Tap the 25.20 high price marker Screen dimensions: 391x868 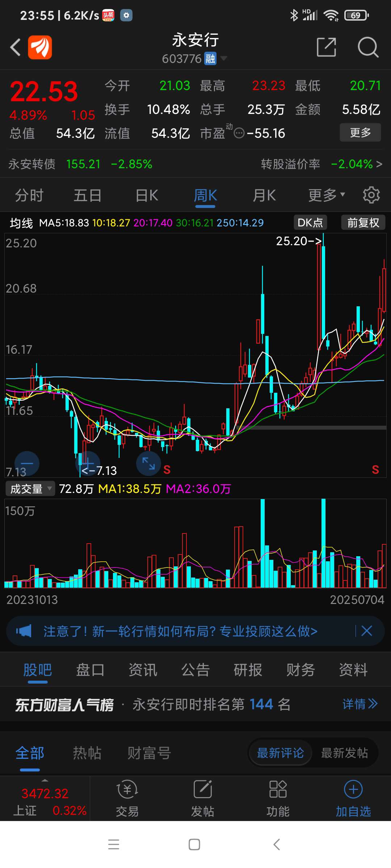299,241
